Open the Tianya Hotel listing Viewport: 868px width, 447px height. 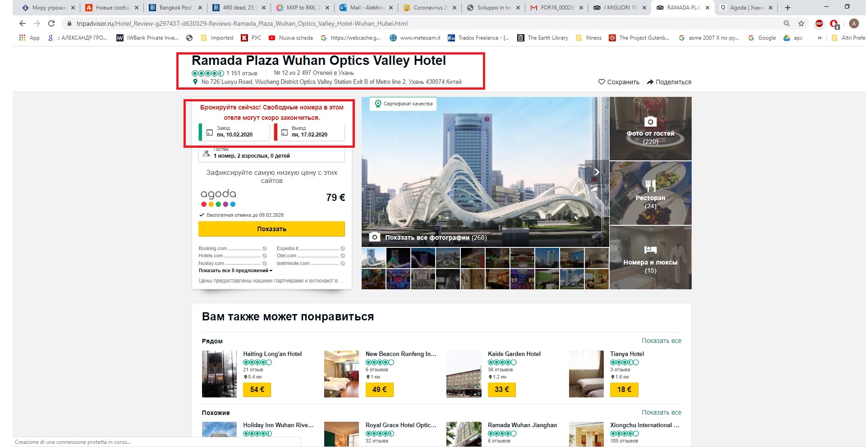(627, 354)
